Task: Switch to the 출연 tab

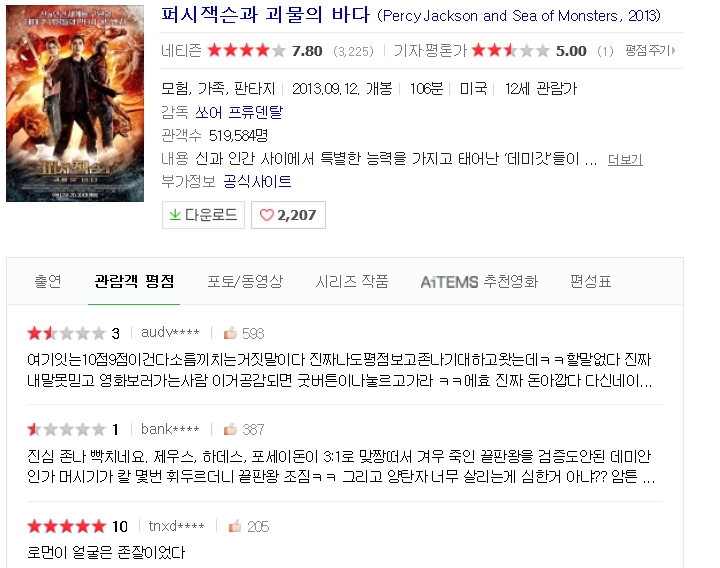Action: tap(48, 281)
